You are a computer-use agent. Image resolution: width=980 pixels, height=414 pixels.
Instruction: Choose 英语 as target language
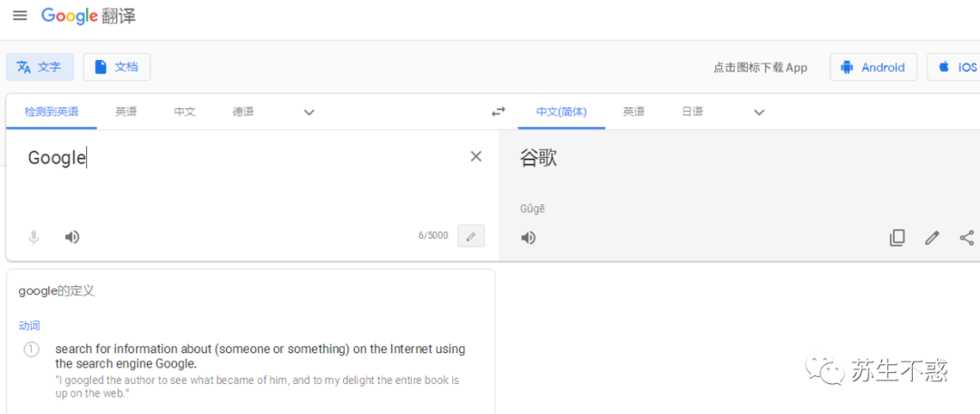633,112
